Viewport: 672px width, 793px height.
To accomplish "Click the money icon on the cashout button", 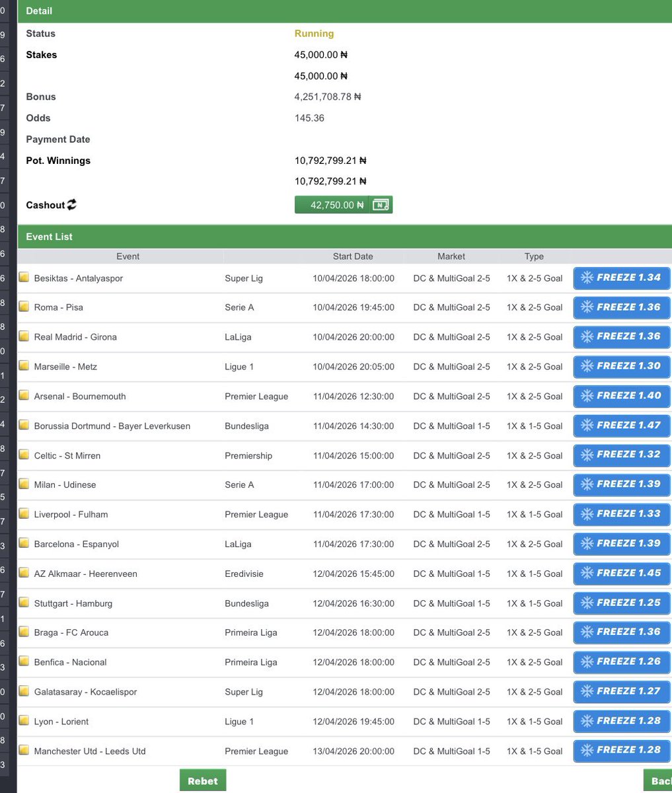I will [x=381, y=205].
